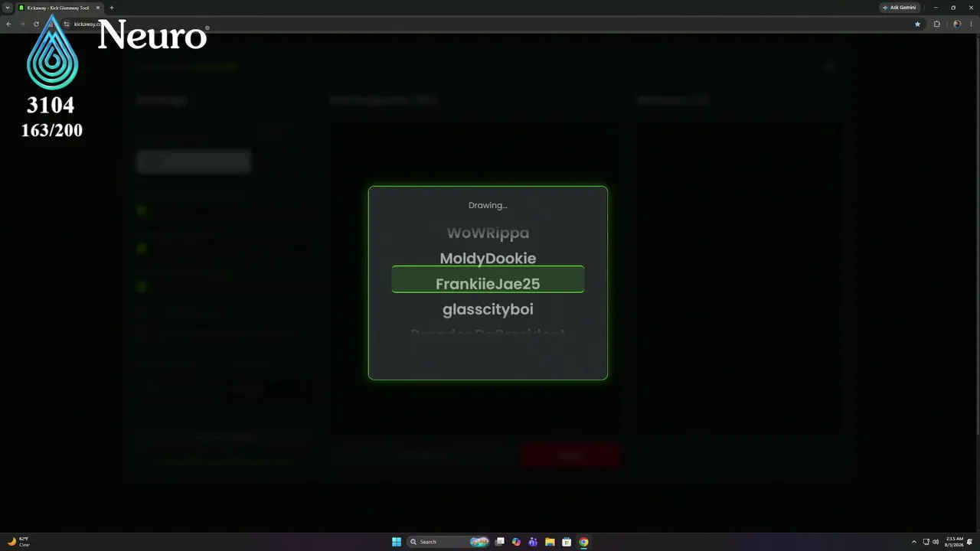Launch Copilot from the taskbar
This screenshot has width=980, height=551.
[516, 542]
